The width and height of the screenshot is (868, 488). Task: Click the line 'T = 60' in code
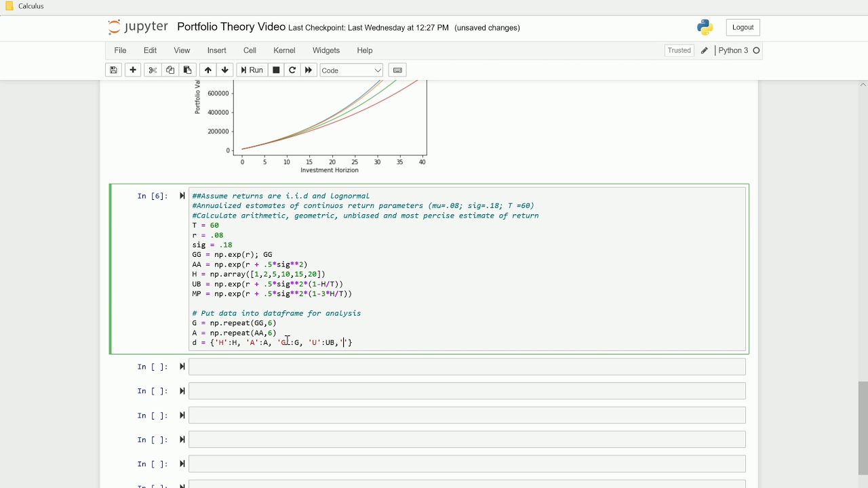(x=205, y=225)
